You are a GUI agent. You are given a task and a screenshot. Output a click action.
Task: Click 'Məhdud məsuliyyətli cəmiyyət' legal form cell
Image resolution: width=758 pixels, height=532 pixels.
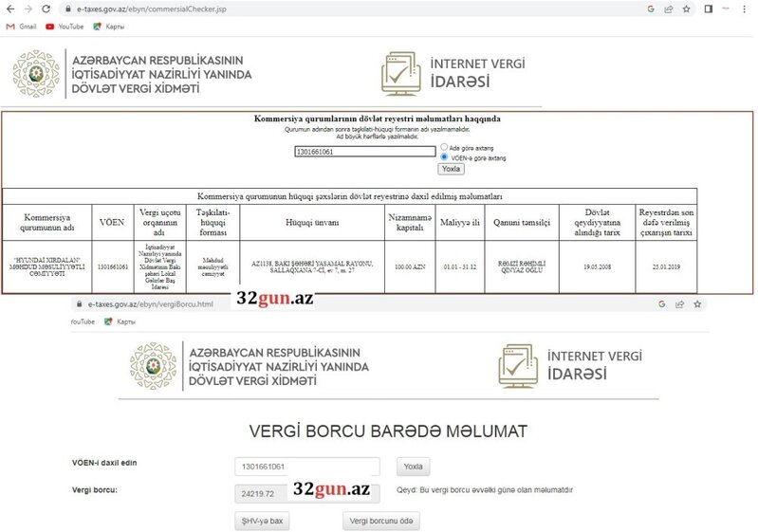[213, 266]
